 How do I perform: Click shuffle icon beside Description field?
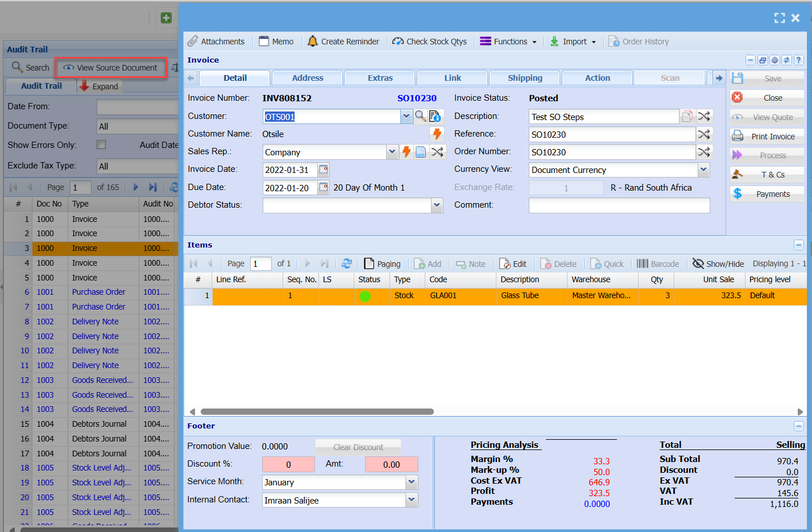[704, 116]
